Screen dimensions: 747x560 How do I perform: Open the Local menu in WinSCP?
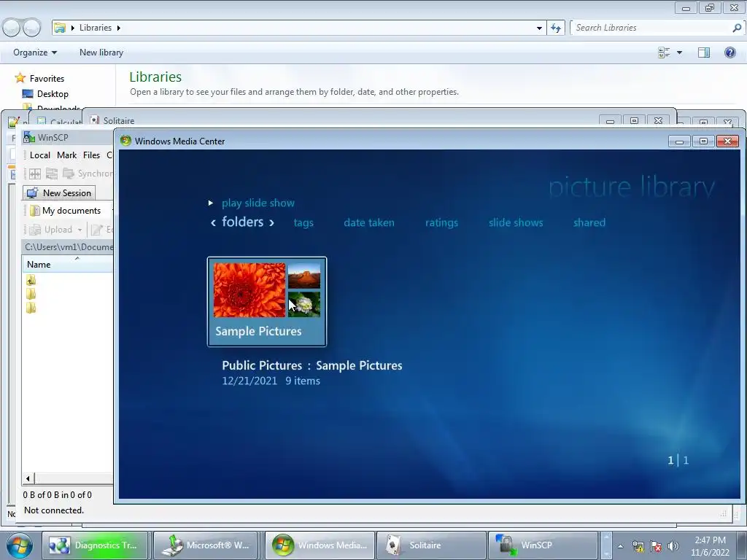point(40,155)
